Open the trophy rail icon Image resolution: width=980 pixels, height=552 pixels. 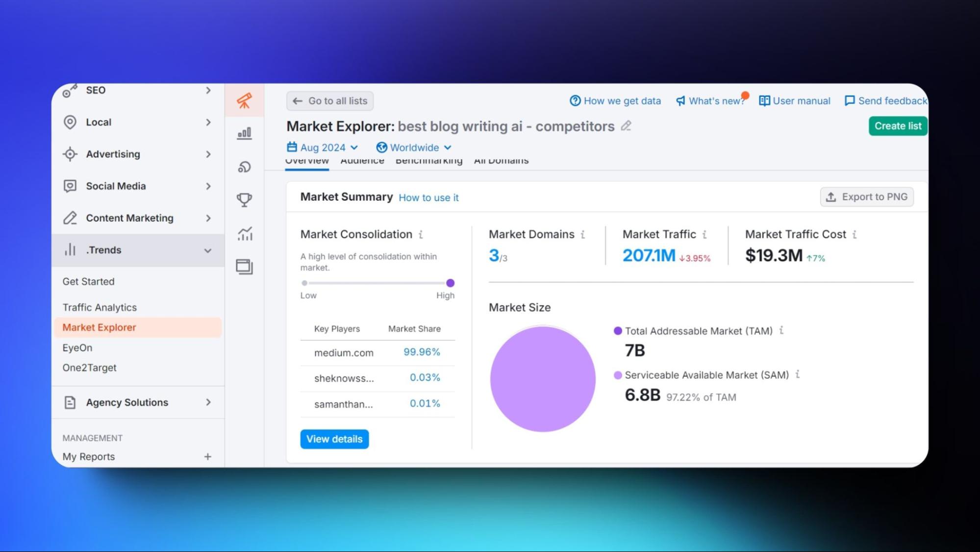[x=244, y=199]
